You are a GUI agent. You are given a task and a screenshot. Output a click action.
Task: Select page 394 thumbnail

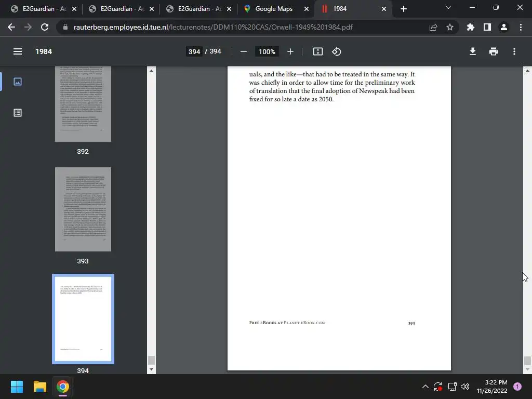click(x=83, y=319)
